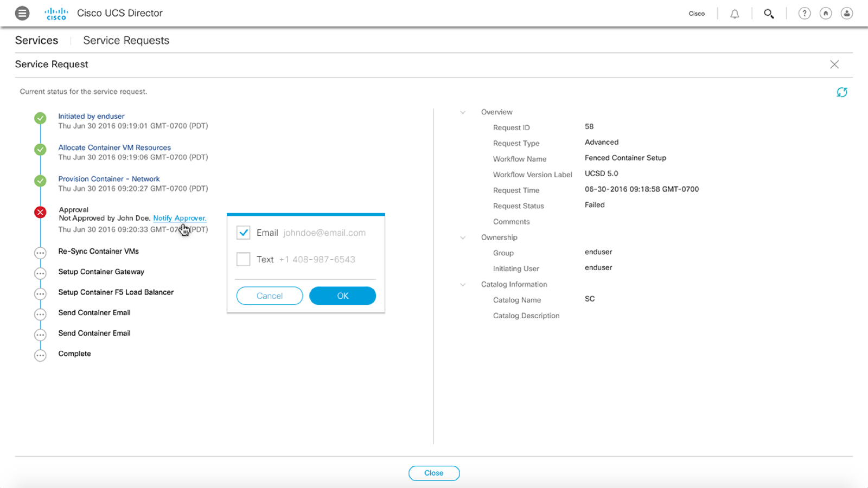Click Setup Container F5 Load Balancer text
This screenshot has width=868, height=488.
(116, 292)
